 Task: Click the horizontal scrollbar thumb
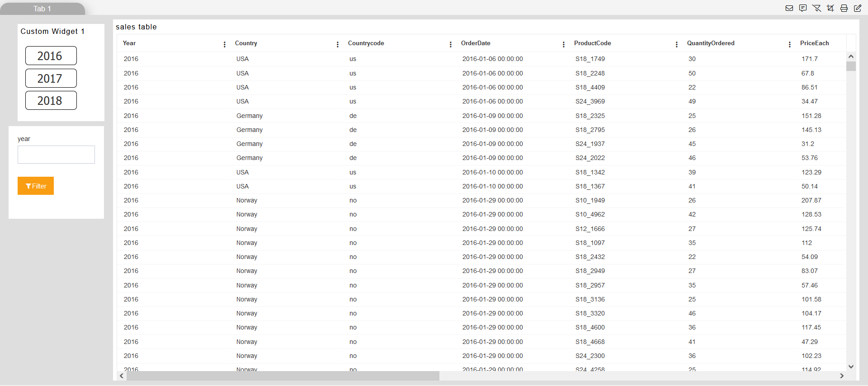pos(283,376)
